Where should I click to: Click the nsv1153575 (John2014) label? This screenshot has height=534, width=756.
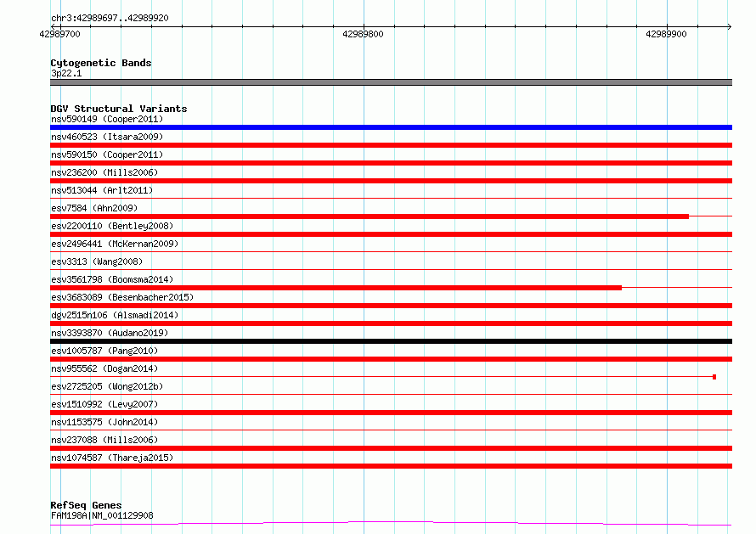(x=104, y=422)
